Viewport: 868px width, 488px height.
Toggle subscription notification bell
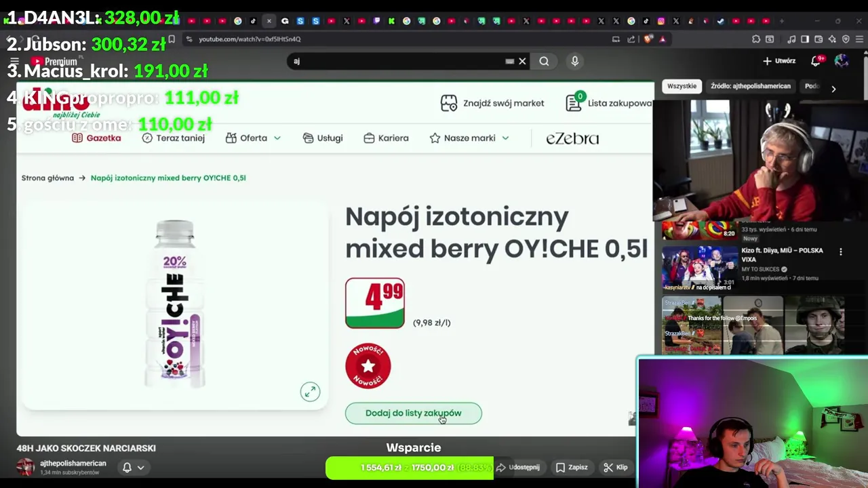coord(127,467)
